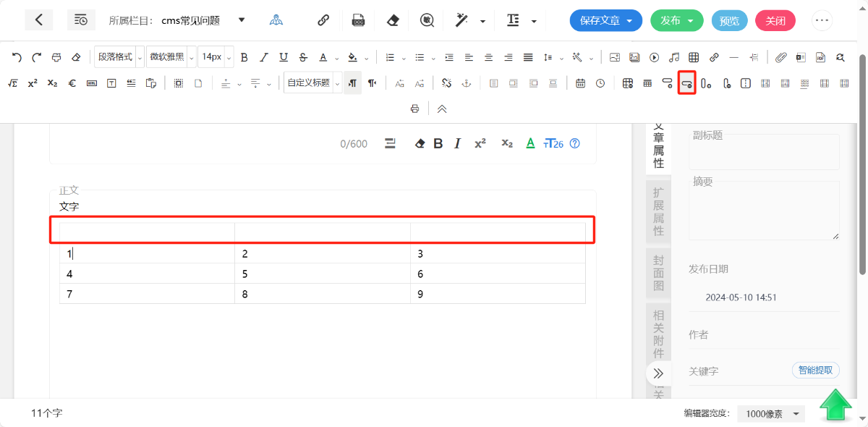Switch to the 扩展属性 side tab
Image resolution: width=868 pixels, height=427 pixels.
pos(658,211)
